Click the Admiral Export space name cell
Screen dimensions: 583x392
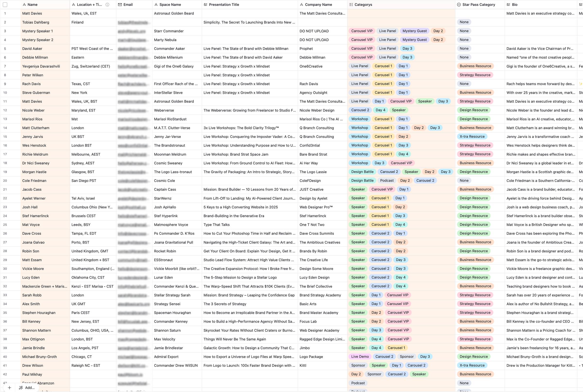(x=177, y=357)
